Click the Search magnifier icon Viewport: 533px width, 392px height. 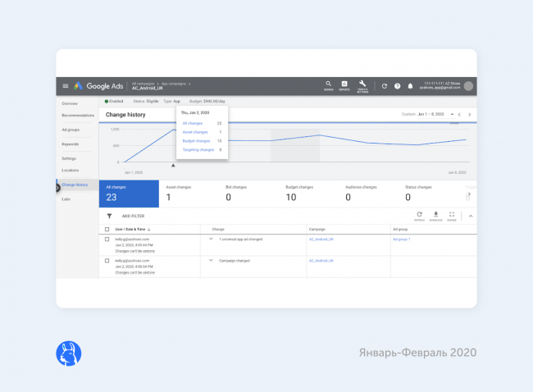pyautogui.click(x=328, y=84)
